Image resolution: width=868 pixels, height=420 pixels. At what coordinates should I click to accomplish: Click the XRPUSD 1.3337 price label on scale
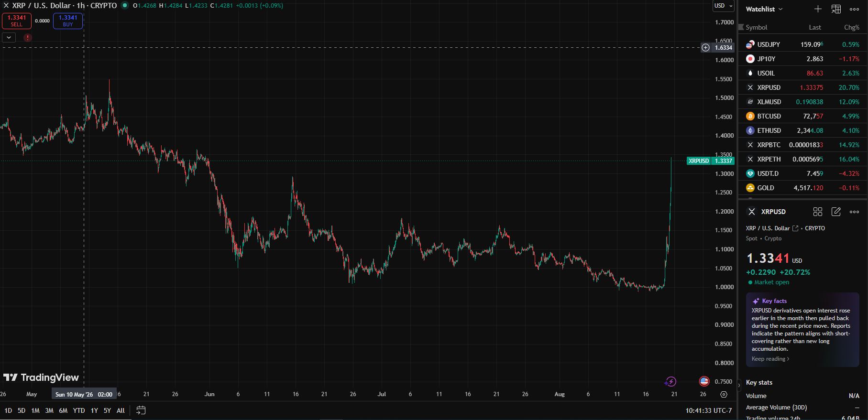pos(710,161)
